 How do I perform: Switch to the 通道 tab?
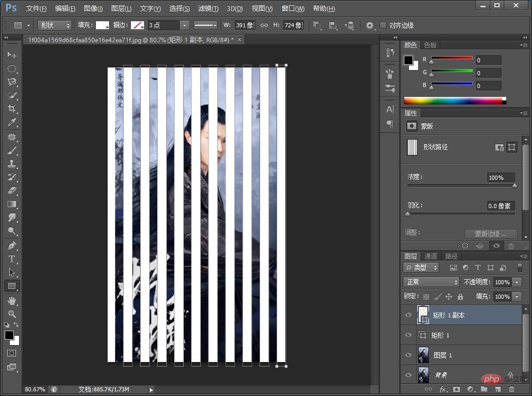click(431, 256)
